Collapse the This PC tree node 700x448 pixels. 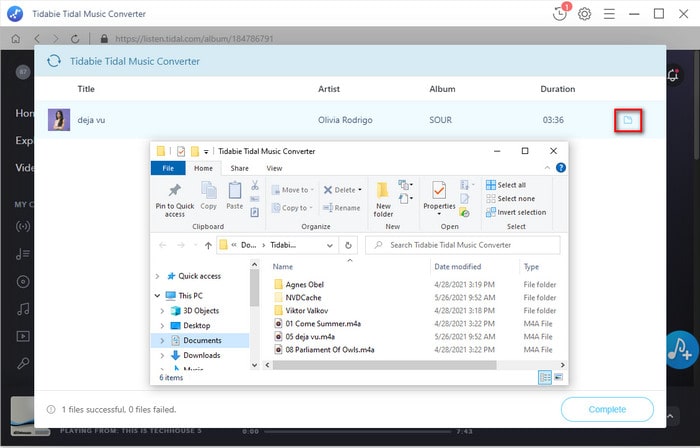[157, 295]
